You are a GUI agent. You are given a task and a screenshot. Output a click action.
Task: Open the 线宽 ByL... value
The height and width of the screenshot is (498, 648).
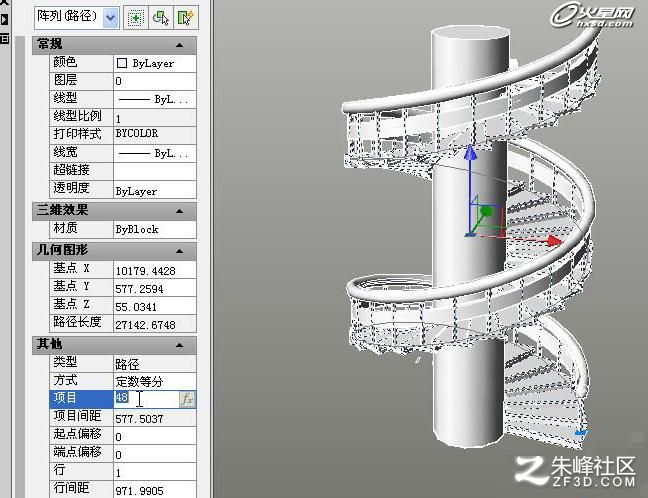click(x=155, y=153)
